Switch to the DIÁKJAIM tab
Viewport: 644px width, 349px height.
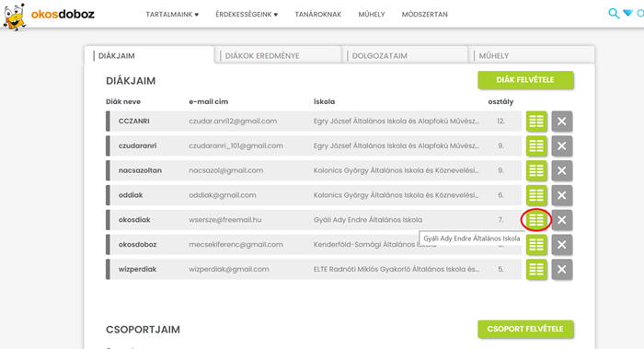coord(149,55)
